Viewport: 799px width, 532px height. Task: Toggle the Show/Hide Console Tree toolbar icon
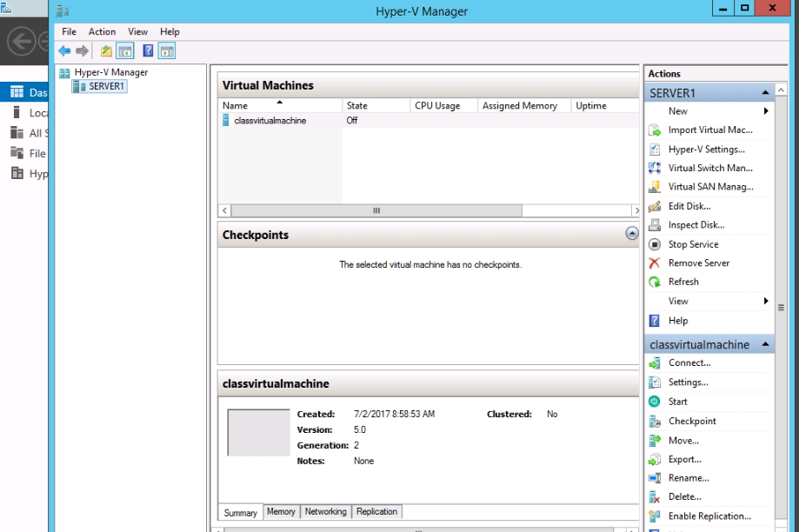[x=125, y=51]
